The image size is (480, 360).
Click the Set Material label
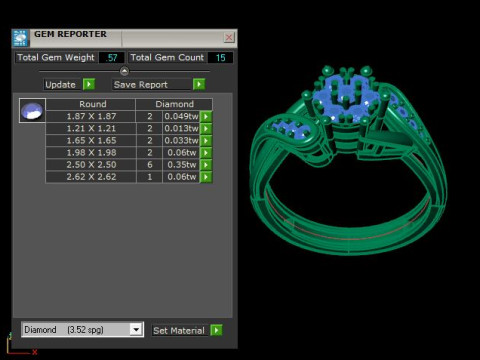click(x=179, y=331)
